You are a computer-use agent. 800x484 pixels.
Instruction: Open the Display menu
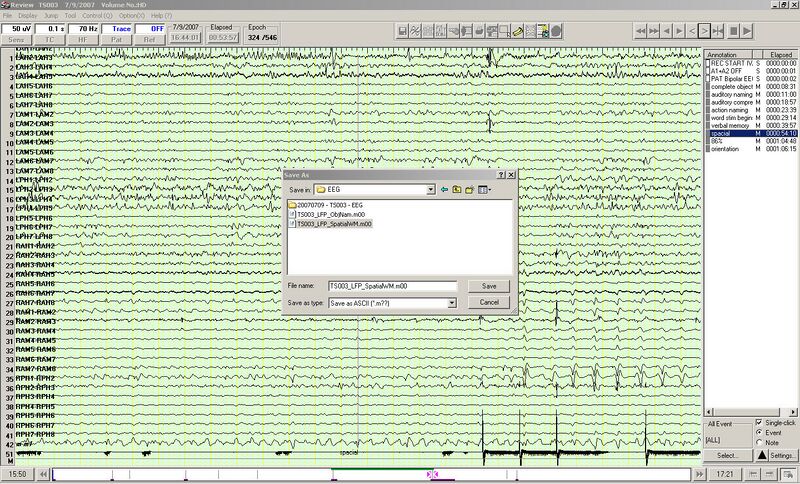point(27,16)
